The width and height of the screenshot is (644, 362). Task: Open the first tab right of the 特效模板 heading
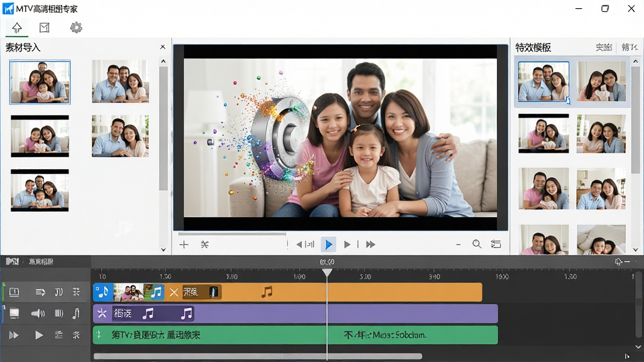(x=604, y=47)
